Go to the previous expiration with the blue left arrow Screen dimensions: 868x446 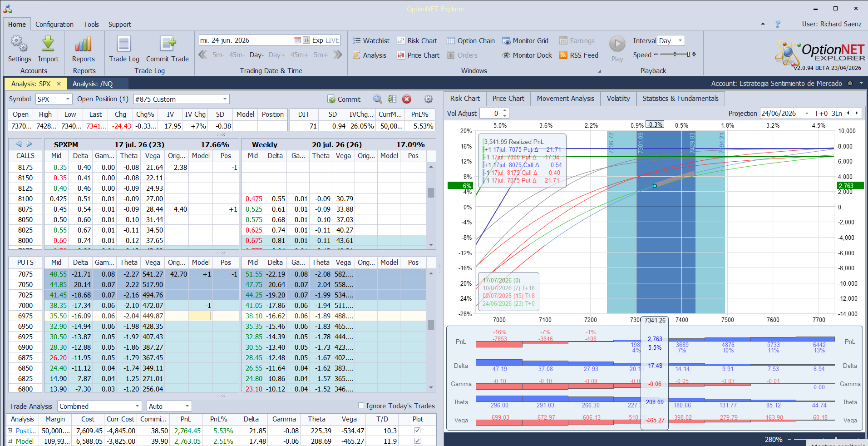[19, 144]
